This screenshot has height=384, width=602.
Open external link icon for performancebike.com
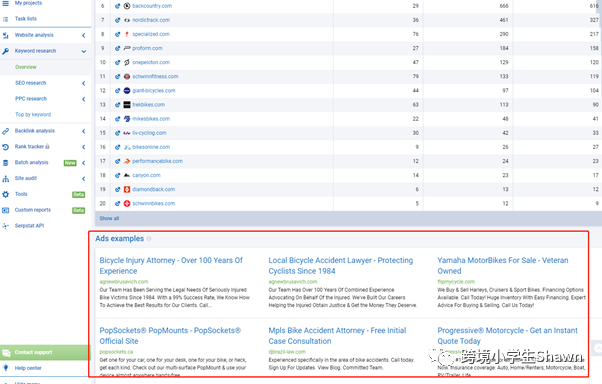117,161
